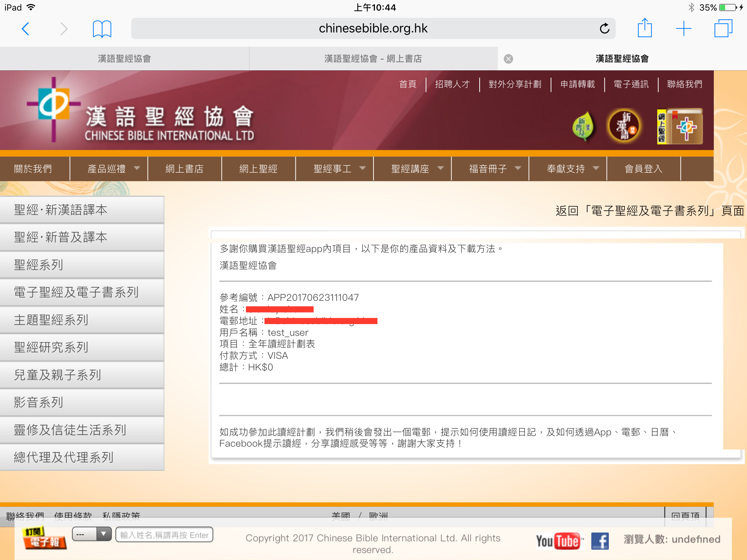
Task: Select 靈修及信徒生活系列 in the sidebar
Action: (x=82, y=430)
